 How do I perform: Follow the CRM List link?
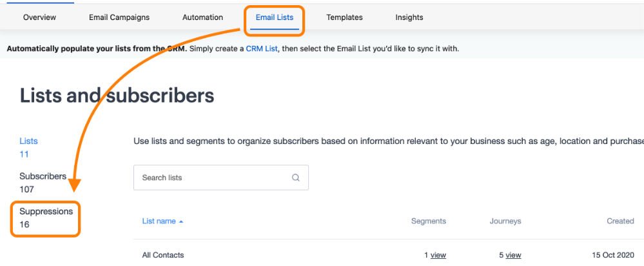pyautogui.click(x=262, y=49)
